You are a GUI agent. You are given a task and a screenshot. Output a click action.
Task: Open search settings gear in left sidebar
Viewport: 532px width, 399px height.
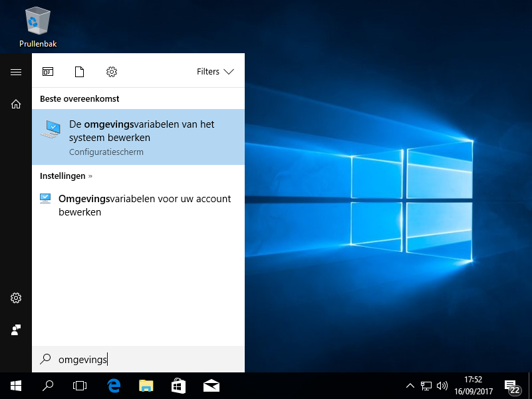pos(16,298)
